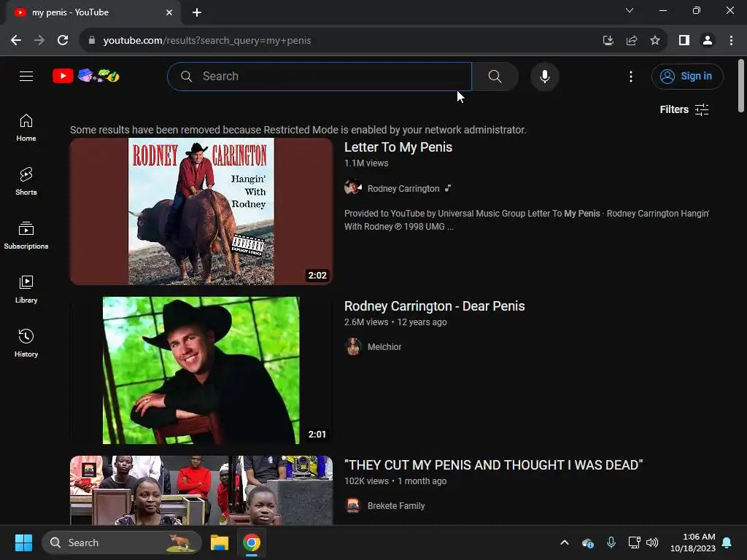The image size is (747, 560).
Task: Open Chrome profile icon
Action: coord(708,41)
